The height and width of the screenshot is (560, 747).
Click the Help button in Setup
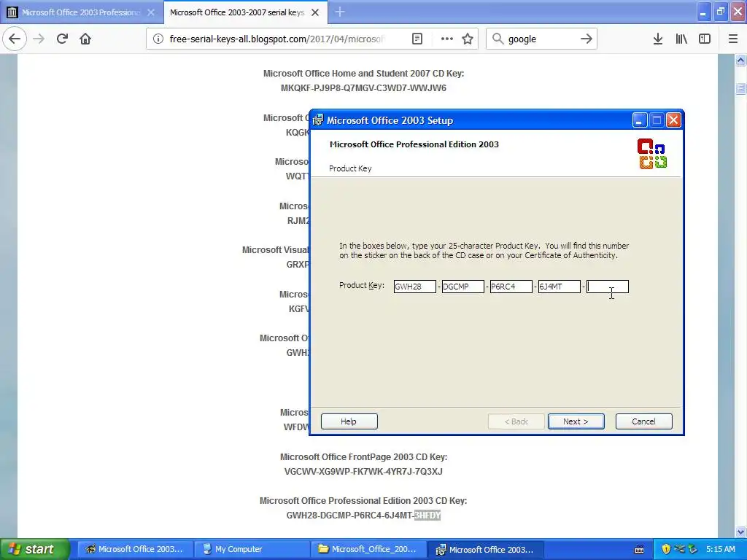click(349, 421)
